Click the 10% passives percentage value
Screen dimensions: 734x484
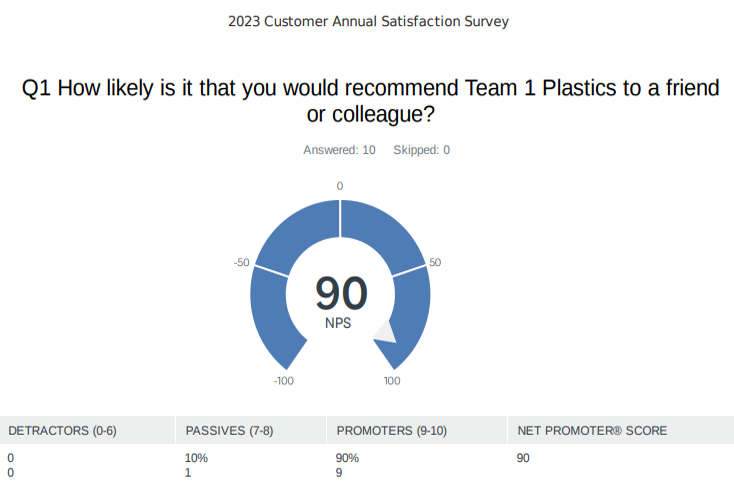pyautogui.click(x=196, y=458)
